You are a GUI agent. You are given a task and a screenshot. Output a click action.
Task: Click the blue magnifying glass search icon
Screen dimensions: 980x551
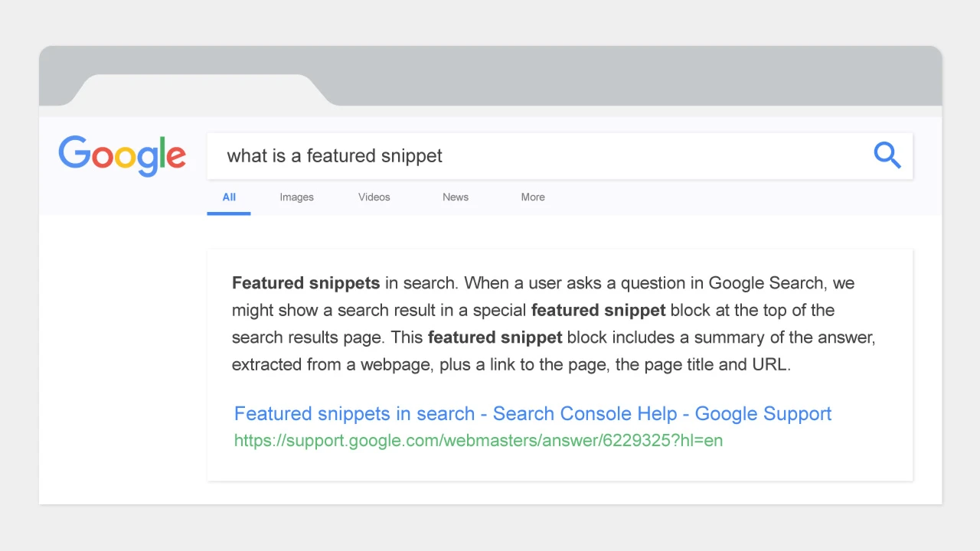(x=887, y=155)
